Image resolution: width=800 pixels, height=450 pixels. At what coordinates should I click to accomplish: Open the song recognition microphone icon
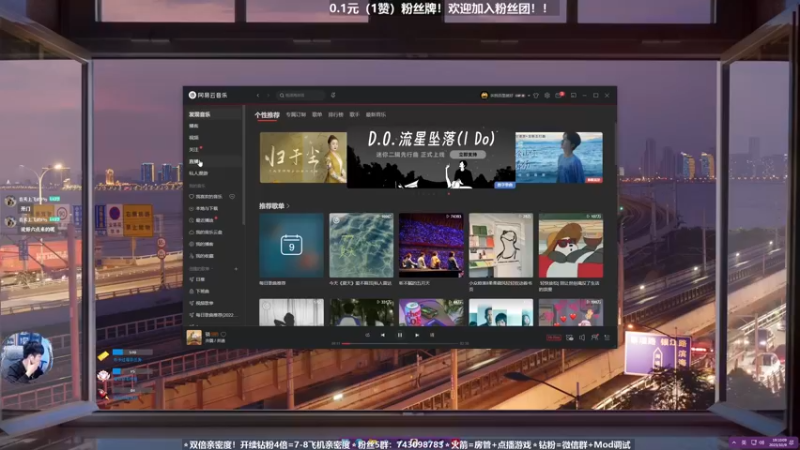coord(333,95)
